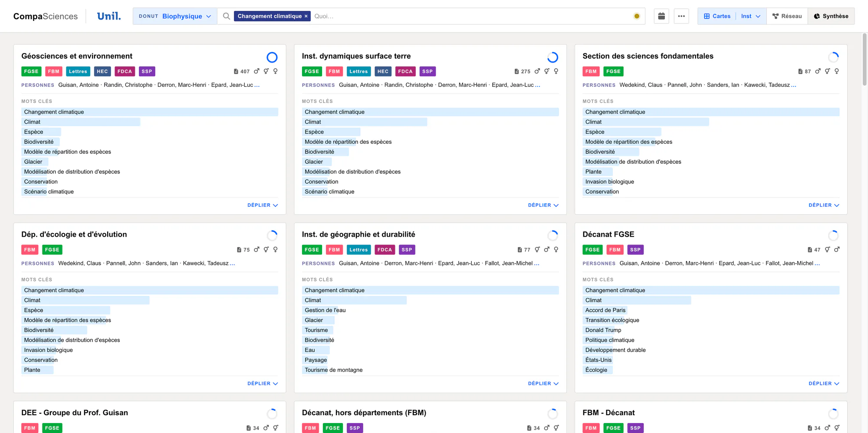The image size is (868, 433).
Task: Click the document icon beside 407
Action: click(236, 71)
